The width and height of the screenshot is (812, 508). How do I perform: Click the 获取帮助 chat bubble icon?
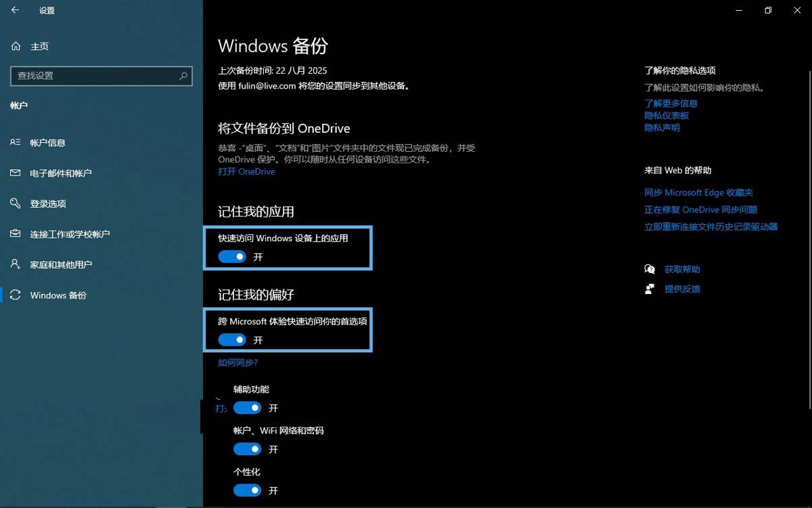pos(650,269)
